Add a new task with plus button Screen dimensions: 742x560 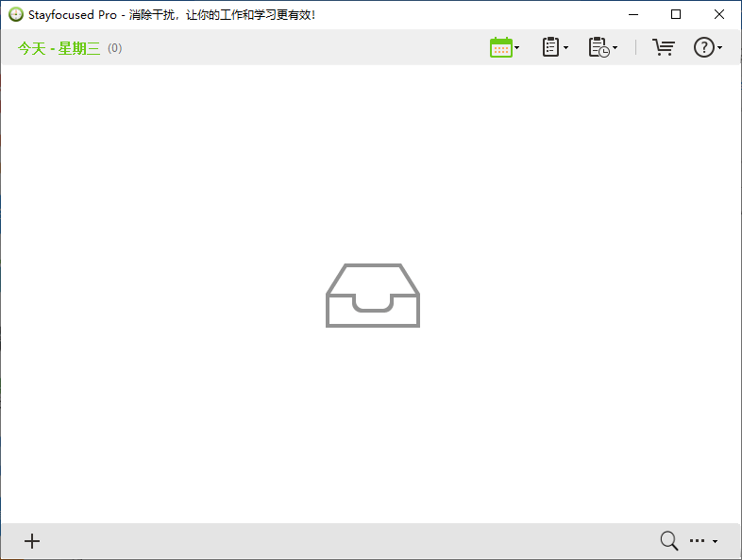pyautogui.click(x=32, y=541)
